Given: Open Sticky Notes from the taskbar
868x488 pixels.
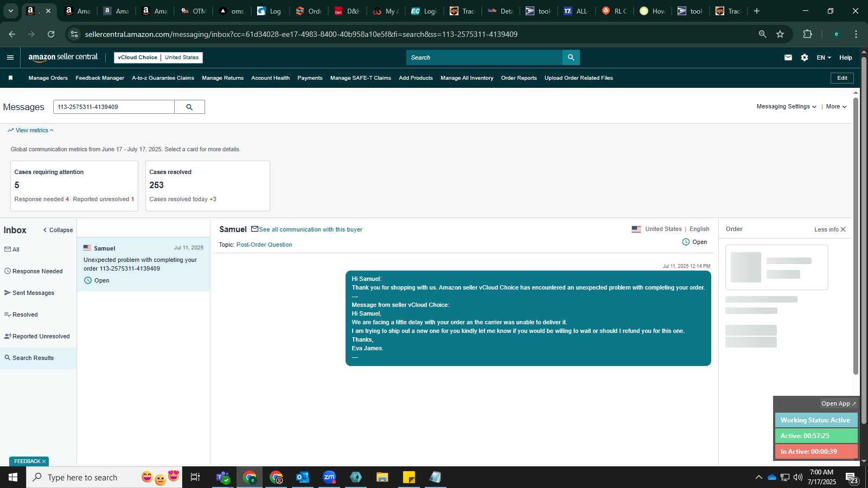Looking at the screenshot, I should click(409, 477).
